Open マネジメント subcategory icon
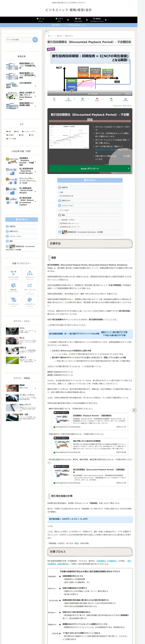This screenshot has height=644, width=145. pyautogui.click(x=30, y=273)
